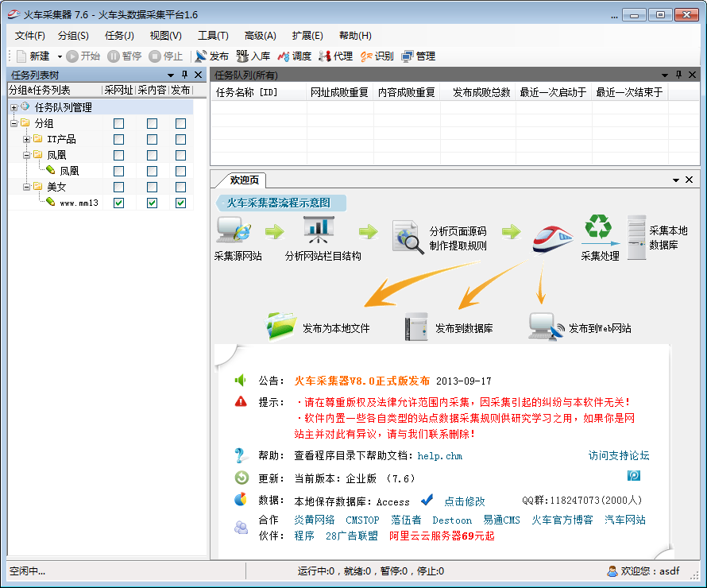707x588 pixels.
Task: Open the 工具(T) menu
Action: 212,36
